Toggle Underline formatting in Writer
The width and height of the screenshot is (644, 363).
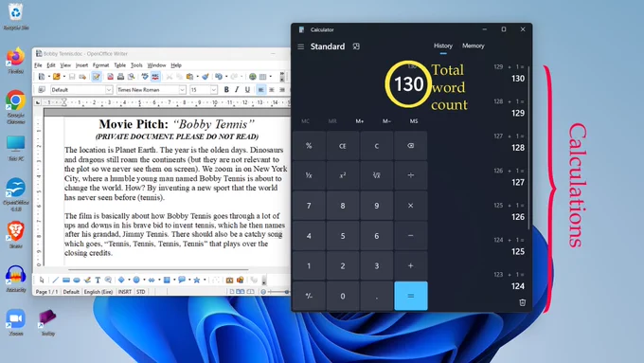[247, 90]
